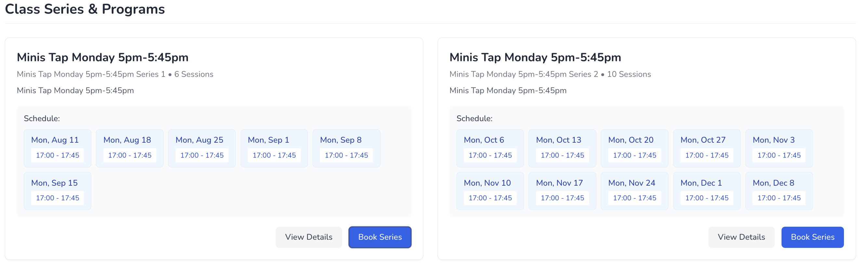Choose the Mon, Oct 13 session
Viewport: 868px width, 271px height.
pos(562,148)
